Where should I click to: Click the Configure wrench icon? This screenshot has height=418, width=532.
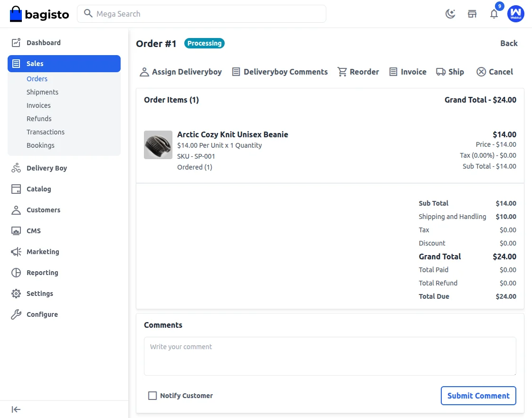pos(16,314)
